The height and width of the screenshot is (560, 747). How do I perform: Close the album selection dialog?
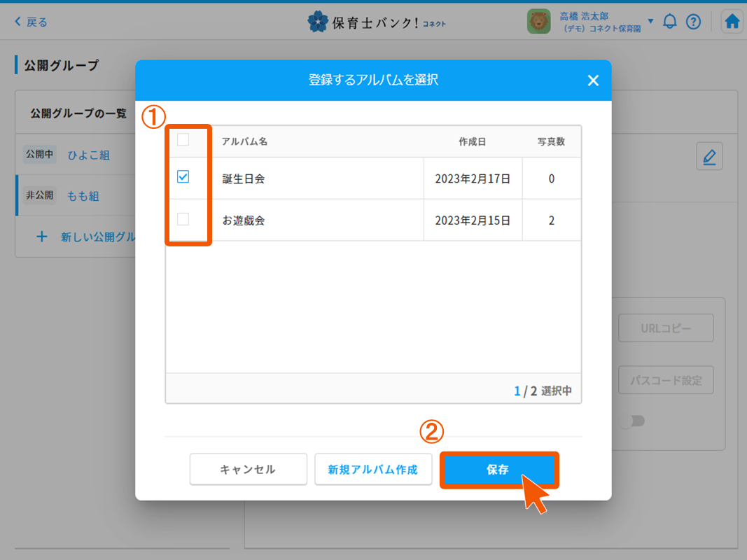tap(593, 80)
